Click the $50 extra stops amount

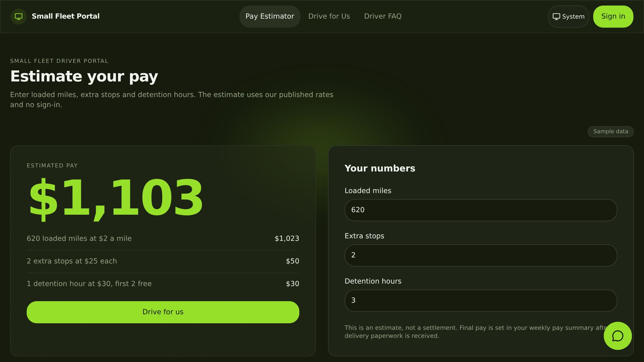292,261
